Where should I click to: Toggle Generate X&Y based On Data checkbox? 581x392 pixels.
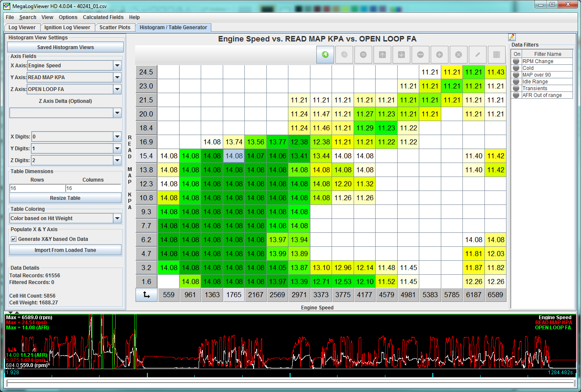click(x=14, y=239)
